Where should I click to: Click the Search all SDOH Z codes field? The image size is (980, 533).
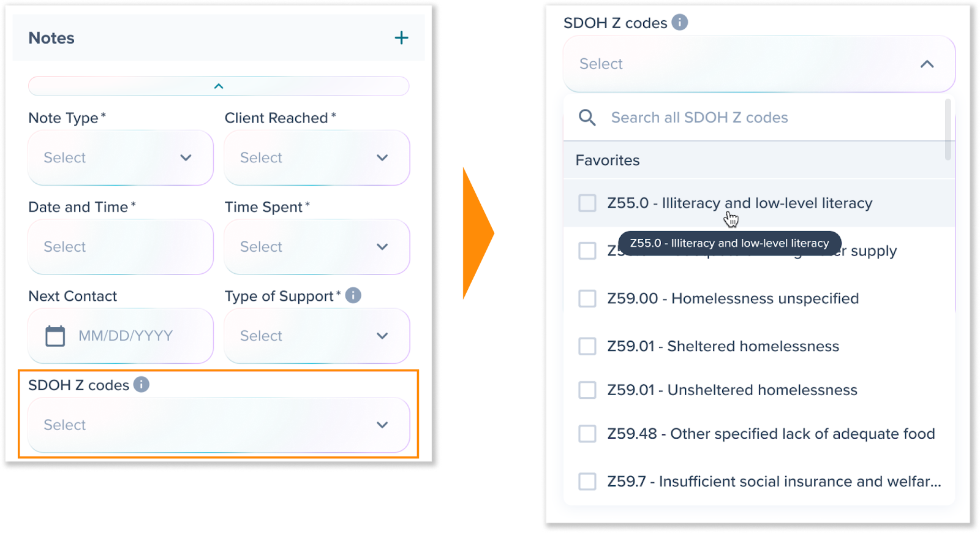click(x=755, y=117)
